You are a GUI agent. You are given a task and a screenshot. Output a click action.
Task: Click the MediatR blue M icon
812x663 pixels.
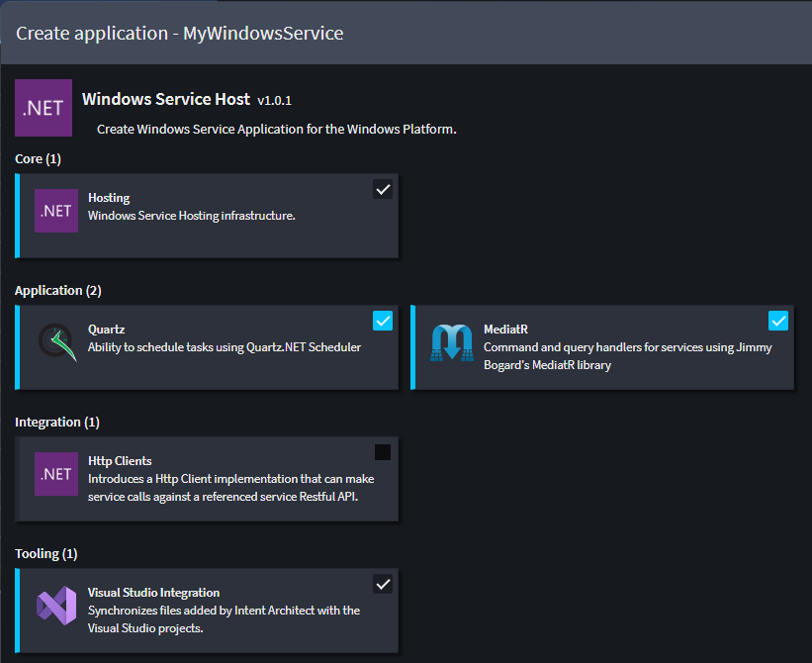tap(452, 342)
